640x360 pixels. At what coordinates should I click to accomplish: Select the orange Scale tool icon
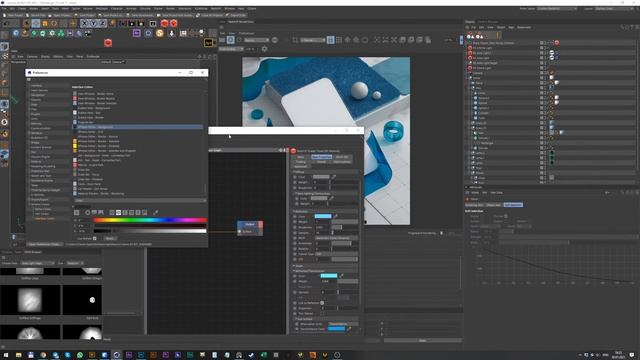45,24
